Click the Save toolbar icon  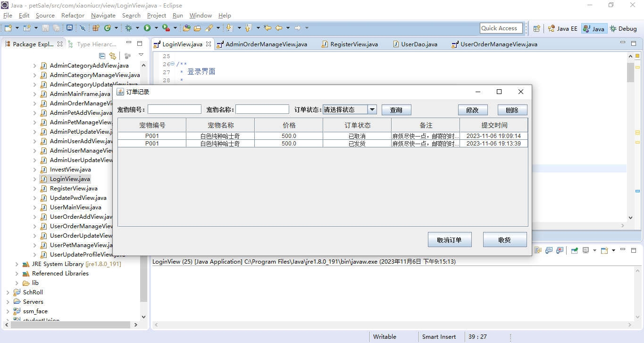(x=46, y=28)
